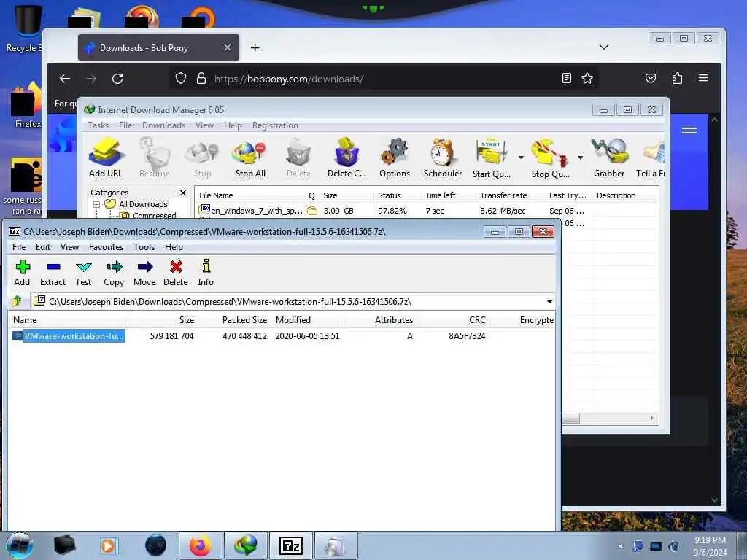The image size is (747, 560).
Task: Toggle reader view in Firefox address bar
Action: pos(566,79)
